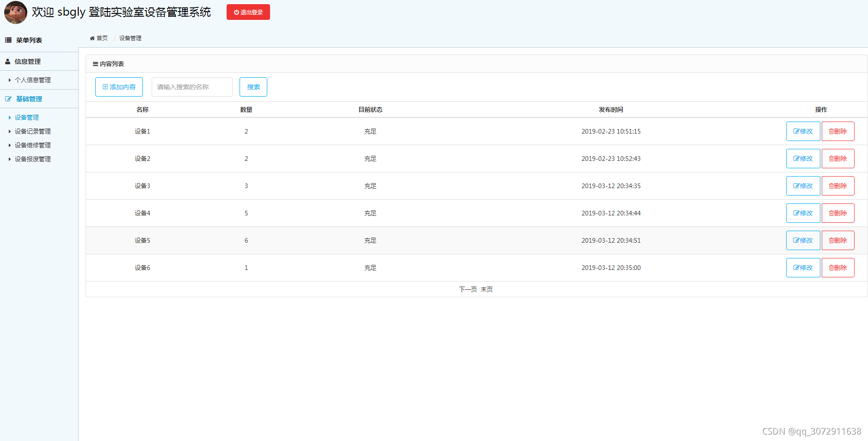Click the 操作 column header

click(x=821, y=110)
